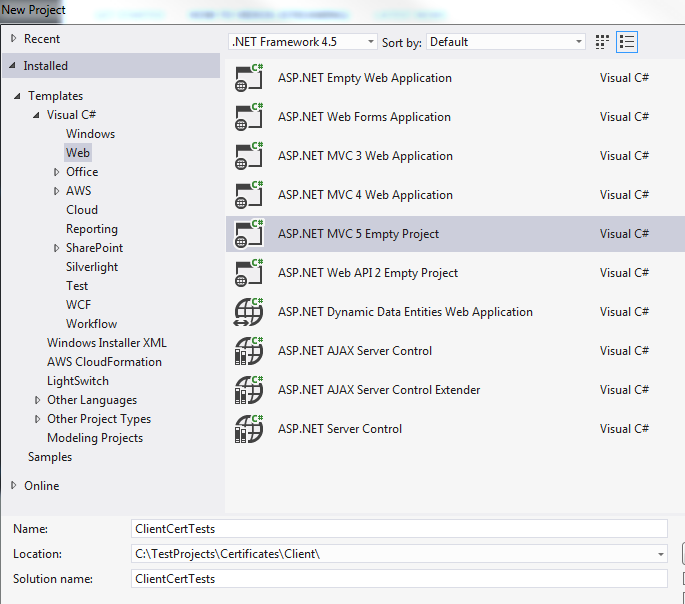The height and width of the screenshot is (604, 685).
Task: Select Windows Installer XML templates
Action: point(107,343)
